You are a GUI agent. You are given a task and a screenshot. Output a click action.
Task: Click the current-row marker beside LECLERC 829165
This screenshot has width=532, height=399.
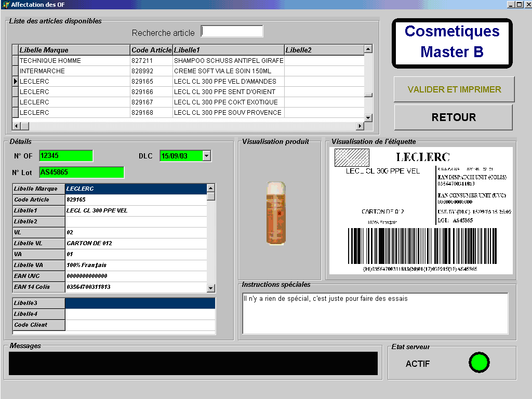tap(15, 82)
